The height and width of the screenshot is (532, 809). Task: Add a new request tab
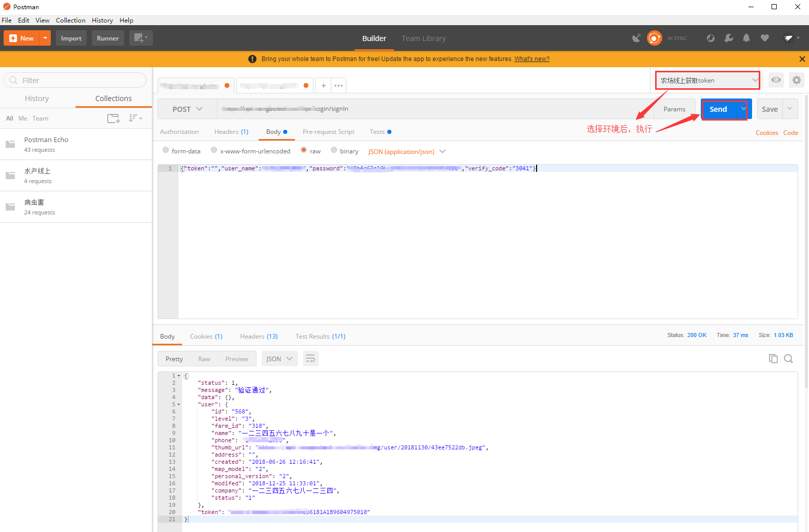click(324, 86)
